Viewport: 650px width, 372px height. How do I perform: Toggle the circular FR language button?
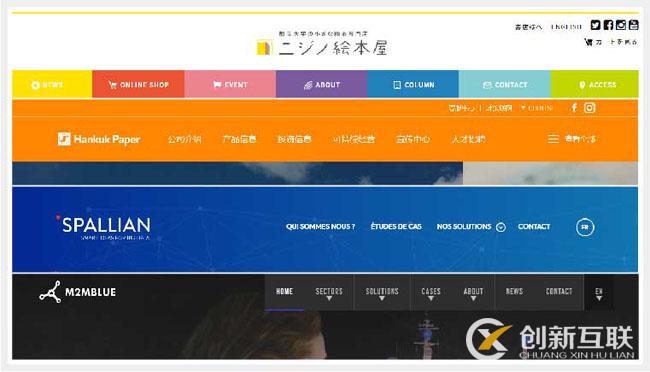click(585, 227)
